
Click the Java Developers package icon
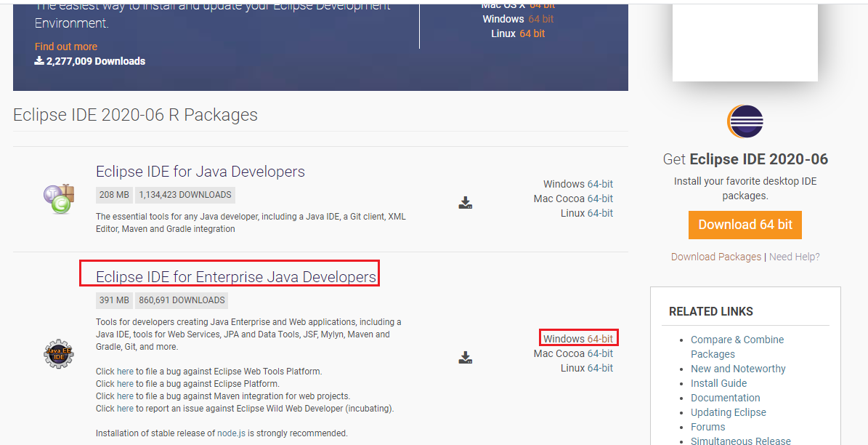pyautogui.click(x=59, y=199)
